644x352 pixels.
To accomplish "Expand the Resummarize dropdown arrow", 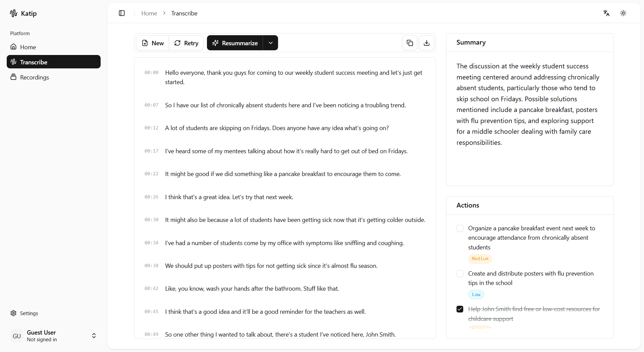I will coord(270,43).
